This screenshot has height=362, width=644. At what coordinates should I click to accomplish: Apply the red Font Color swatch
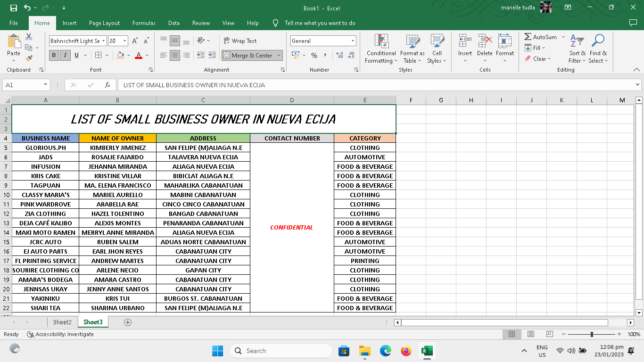point(139,55)
